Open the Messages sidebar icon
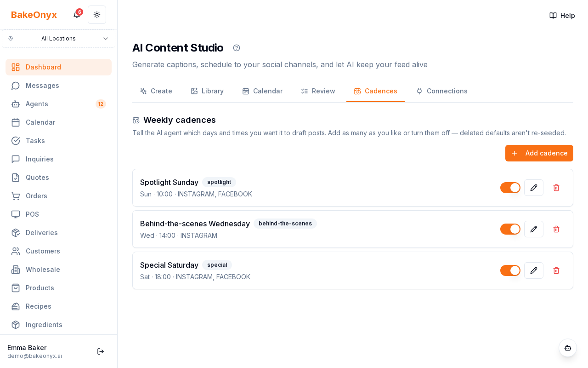 (16, 86)
